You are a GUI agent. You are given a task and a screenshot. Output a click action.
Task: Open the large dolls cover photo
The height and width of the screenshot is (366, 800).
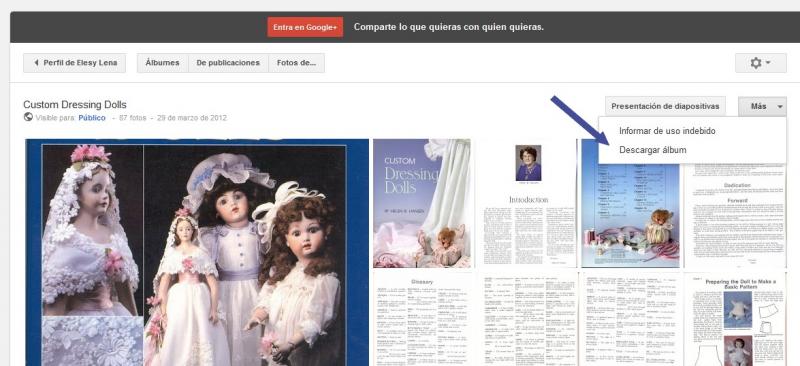(197, 252)
